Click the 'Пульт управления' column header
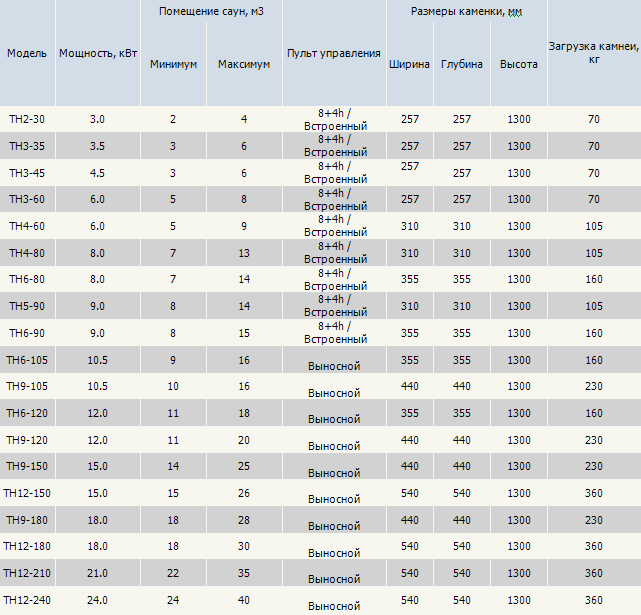This screenshot has height=615, width=641. (x=334, y=54)
